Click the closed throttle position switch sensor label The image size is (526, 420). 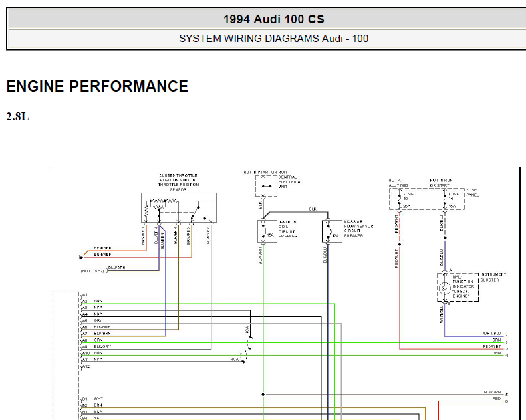pyautogui.click(x=178, y=183)
